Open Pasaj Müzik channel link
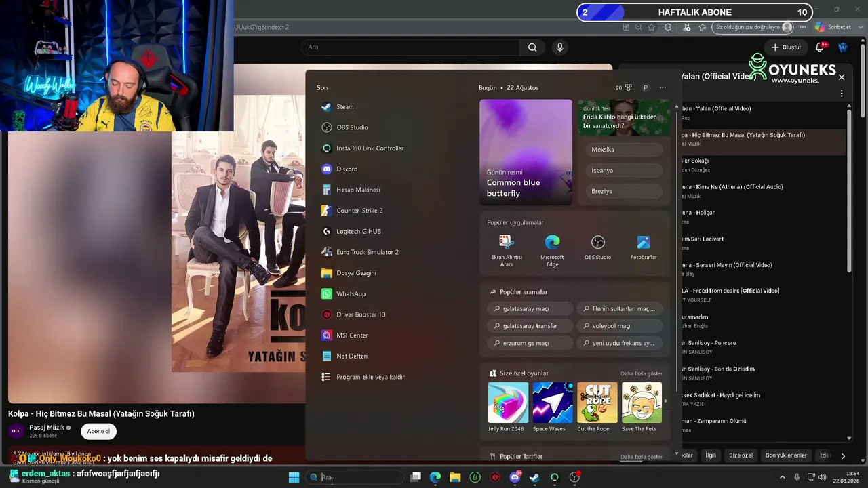Image resolution: width=868 pixels, height=488 pixels. pyautogui.click(x=47, y=428)
